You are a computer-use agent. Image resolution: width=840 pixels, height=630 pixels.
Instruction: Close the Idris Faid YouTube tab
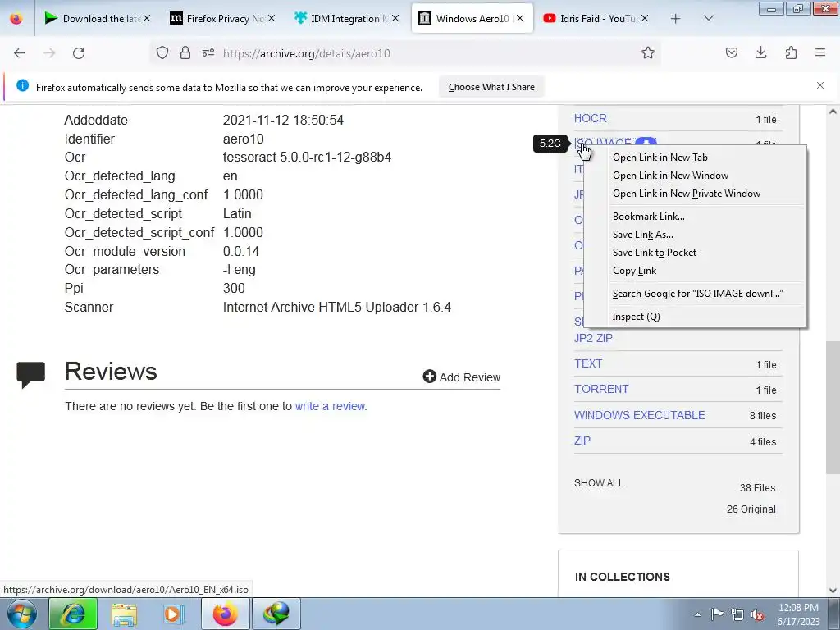click(x=645, y=19)
